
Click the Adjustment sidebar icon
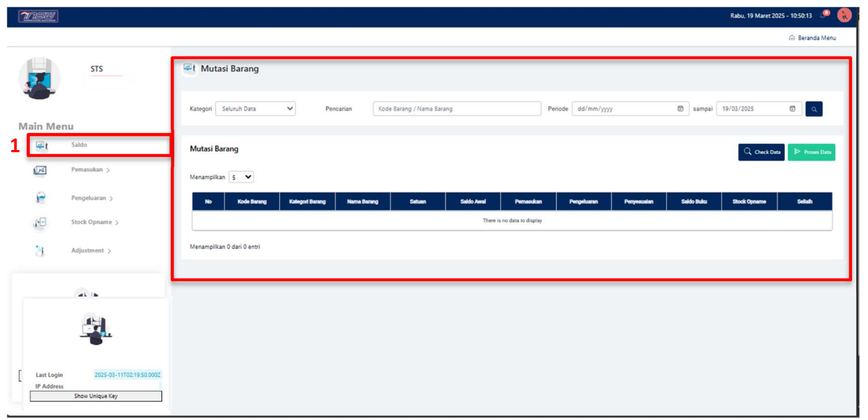[x=40, y=251]
